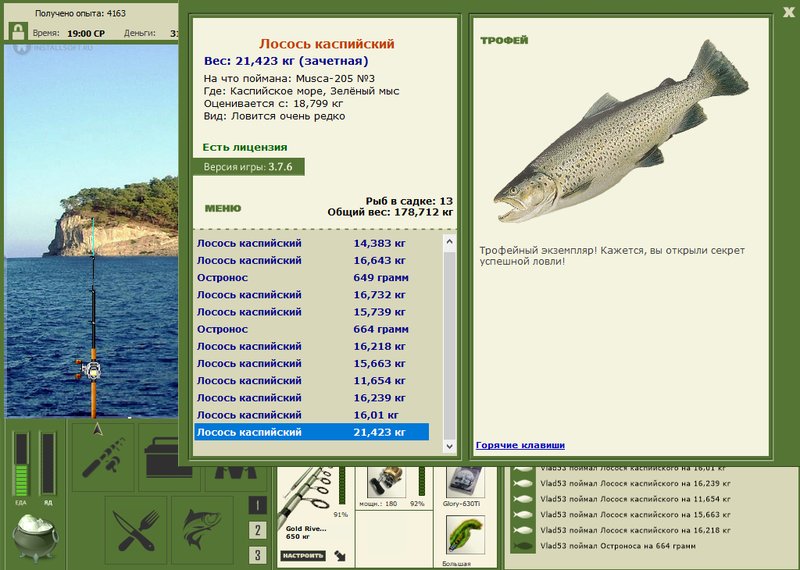Click the arrow next to Настроить
The width and height of the screenshot is (800, 570).
coord(340,554)
